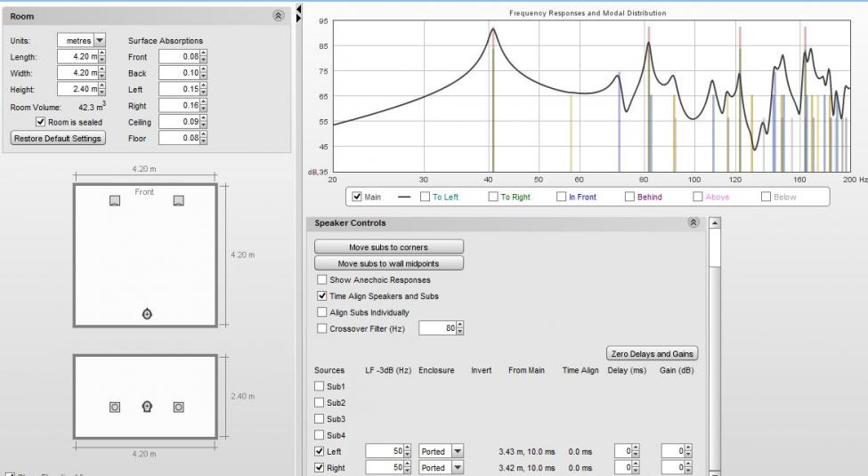Enable the Sub1 source checkbox
The image size is (868, 476).
(x=319, y=386)
